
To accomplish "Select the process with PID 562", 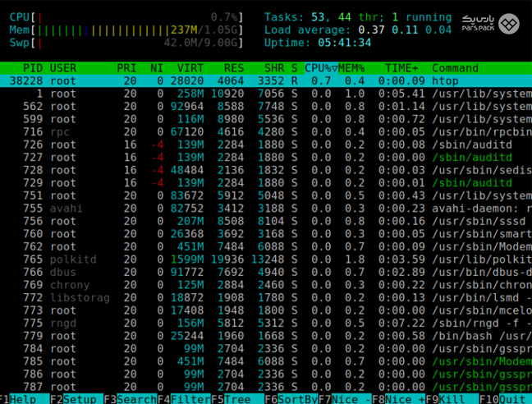I will [x=266, y=106].
